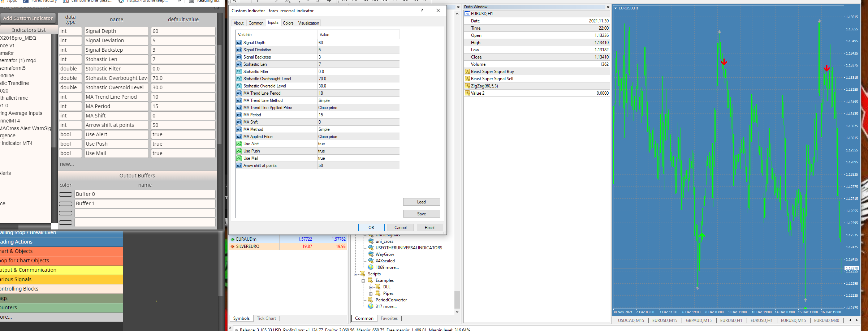Switch to the Colors tab

pos(288,23)
